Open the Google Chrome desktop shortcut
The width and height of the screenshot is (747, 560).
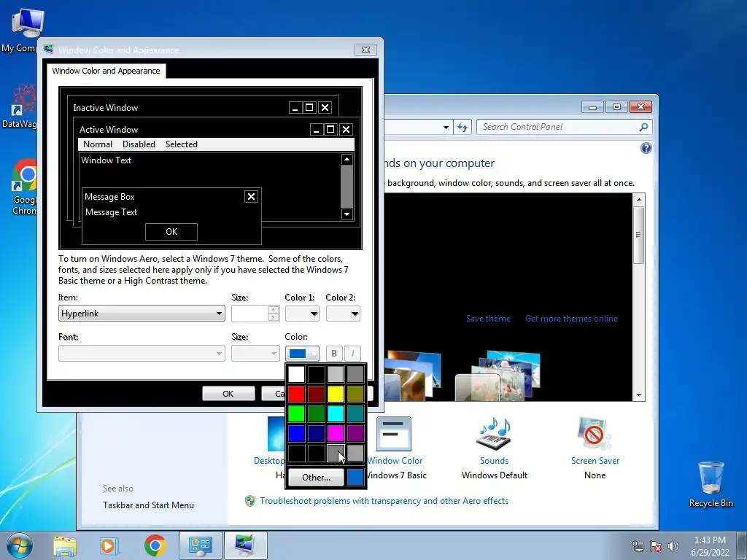click(25, 187)
